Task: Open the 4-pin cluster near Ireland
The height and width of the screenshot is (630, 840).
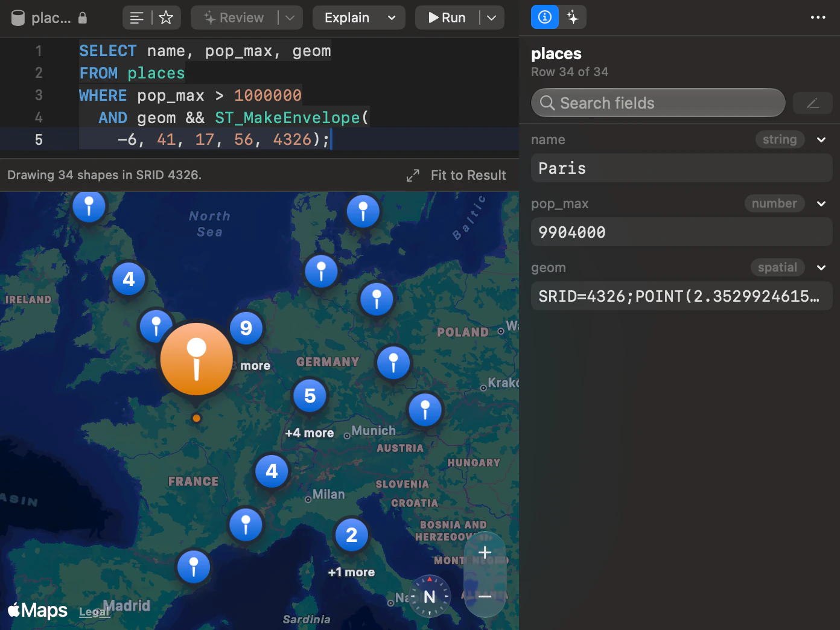Action: pos(129,279)
